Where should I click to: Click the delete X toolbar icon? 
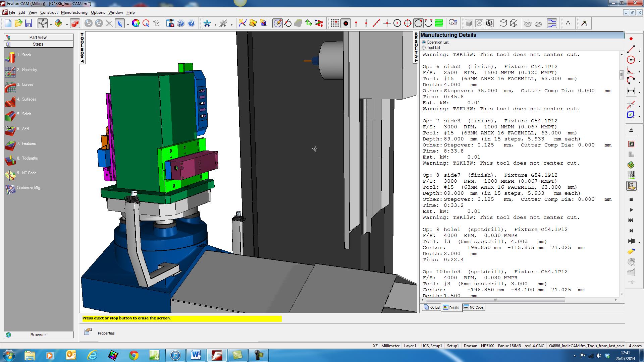point(109,23)
